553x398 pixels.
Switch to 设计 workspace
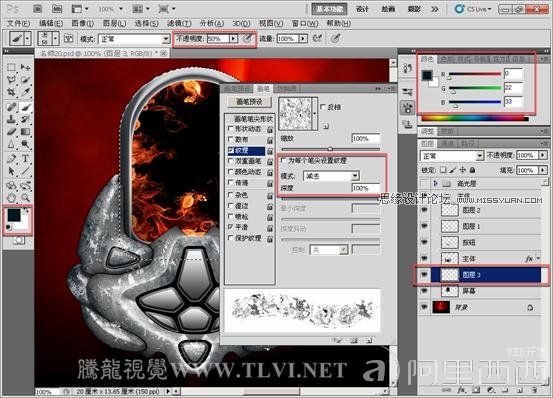362,9
